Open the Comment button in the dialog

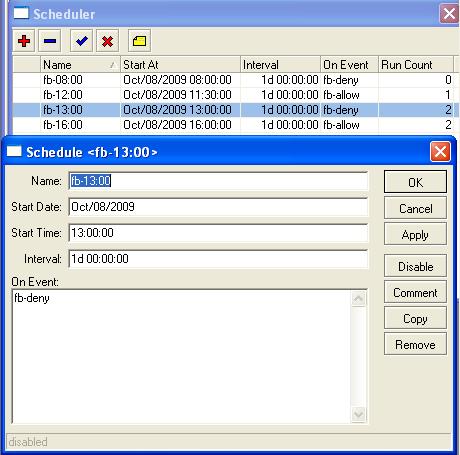click(x=415, y=292)
